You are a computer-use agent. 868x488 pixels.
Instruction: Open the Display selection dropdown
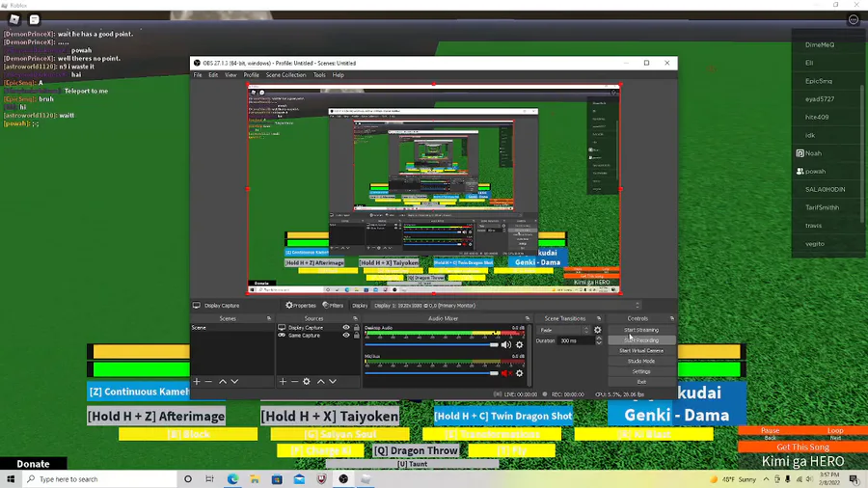coord(506,306)
